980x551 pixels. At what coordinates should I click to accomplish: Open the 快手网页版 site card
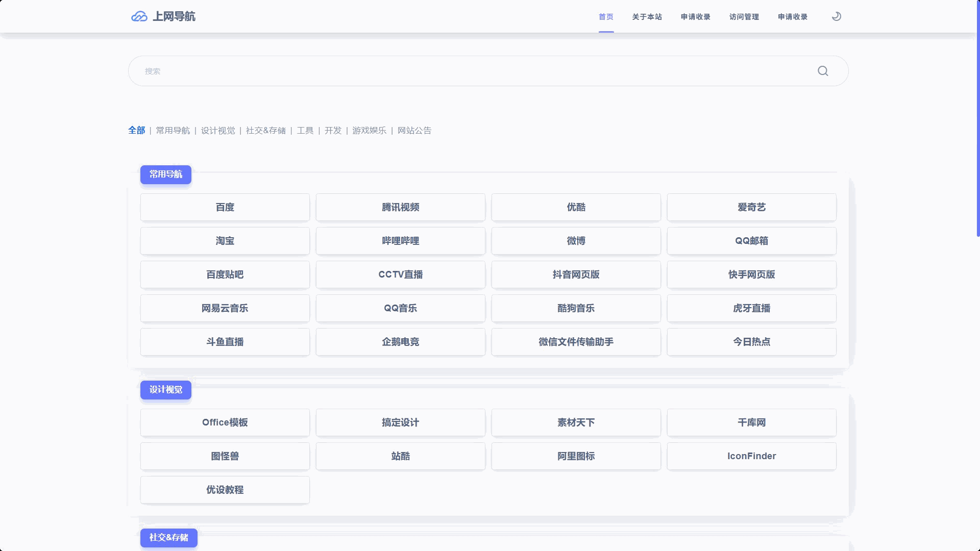click(x=752, y=274)
